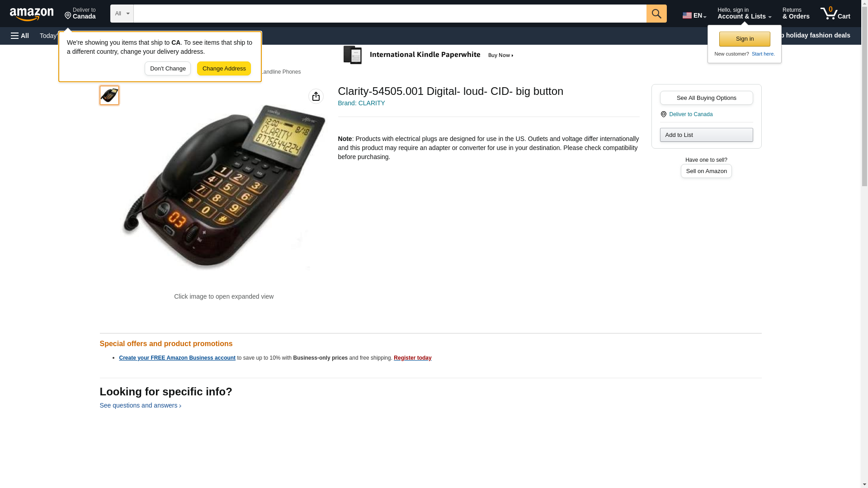868x488 pixels.
Task: Click Change Address button
Action: 224,69
